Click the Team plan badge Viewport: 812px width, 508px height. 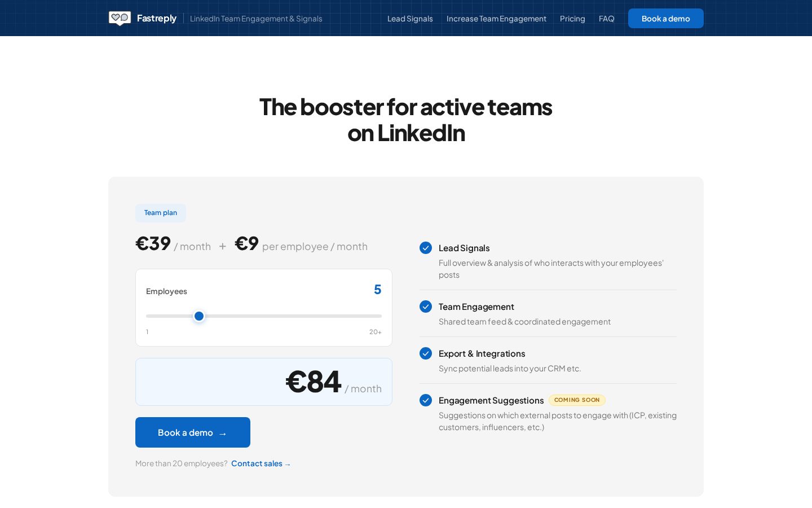click(x=161, y=213)
